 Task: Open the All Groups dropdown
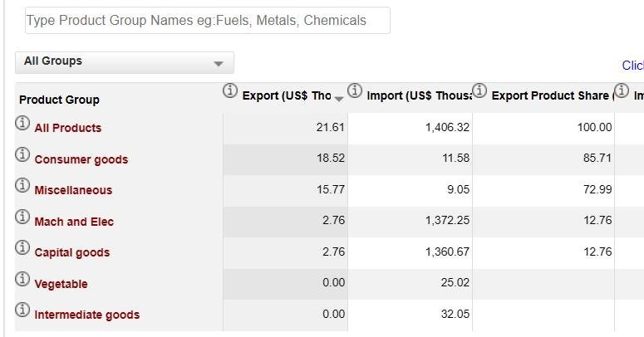coord(125,62)
